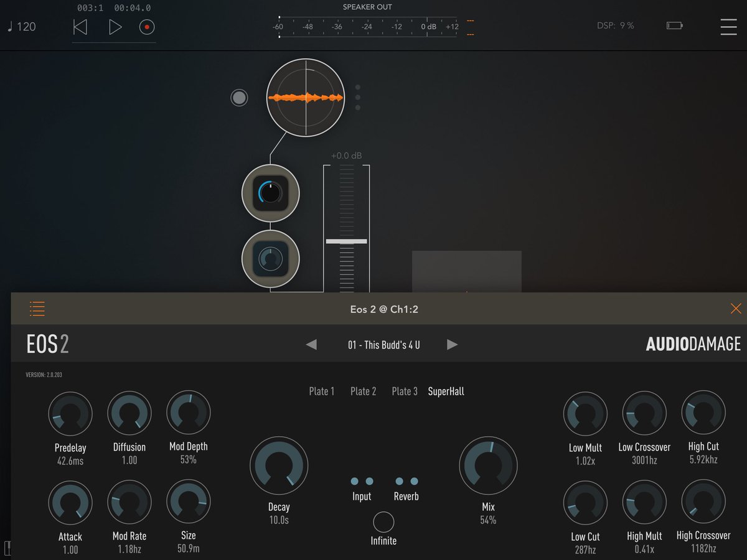Open the vertical three-dot options beside the waveform circle

tap(357, 96)
